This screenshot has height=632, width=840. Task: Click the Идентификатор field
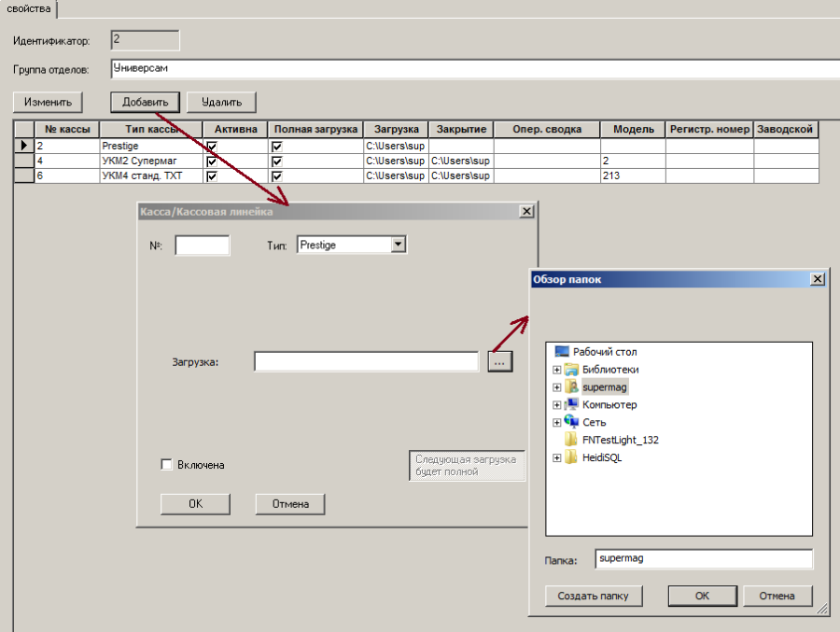(x=146, y=40)
